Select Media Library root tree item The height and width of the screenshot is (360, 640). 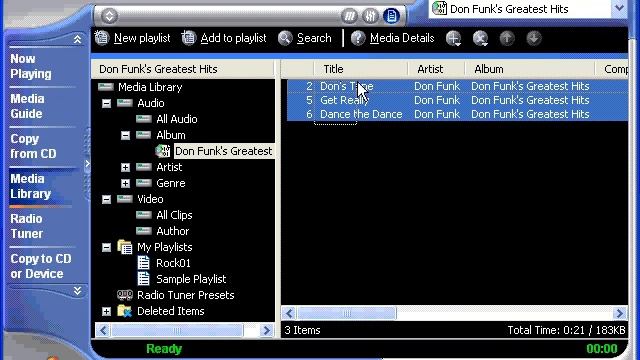click(150, 87)
